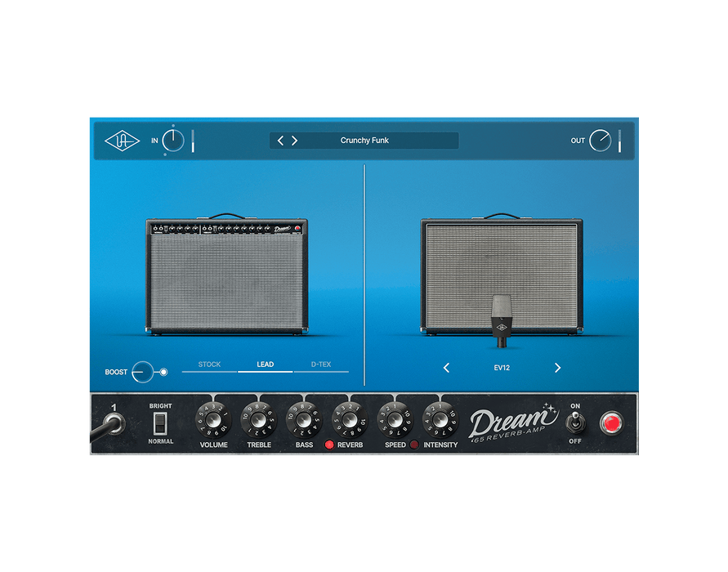The width and height of the screenshot is (728, 572).
Task: Click the Bass knob
Action: point(304,420)
